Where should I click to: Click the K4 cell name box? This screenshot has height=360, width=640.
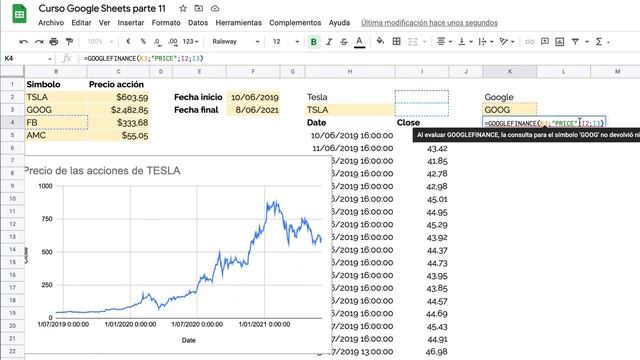(x=27, y=59)
